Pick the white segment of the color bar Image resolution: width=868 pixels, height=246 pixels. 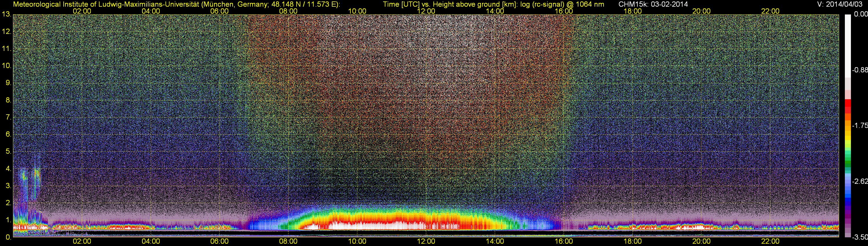pos(848,45)
